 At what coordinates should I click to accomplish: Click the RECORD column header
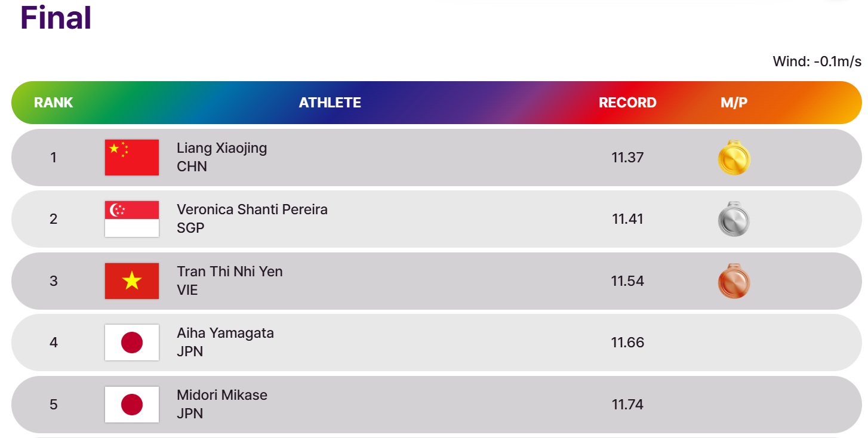click(627, 103)
